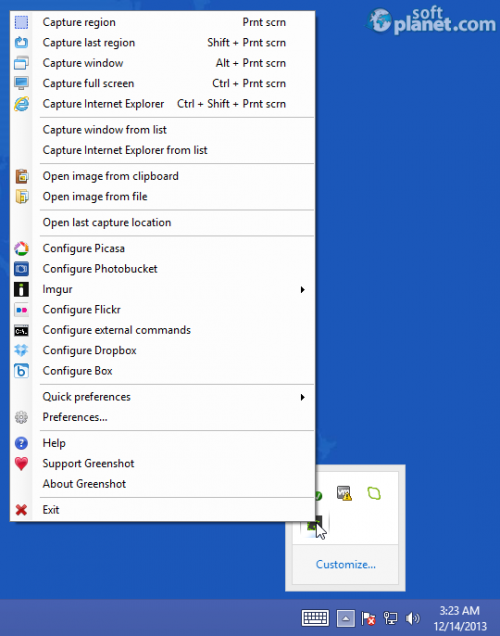Click the clipboard icon beside Open image from clipboard

(x=21, y=176)
